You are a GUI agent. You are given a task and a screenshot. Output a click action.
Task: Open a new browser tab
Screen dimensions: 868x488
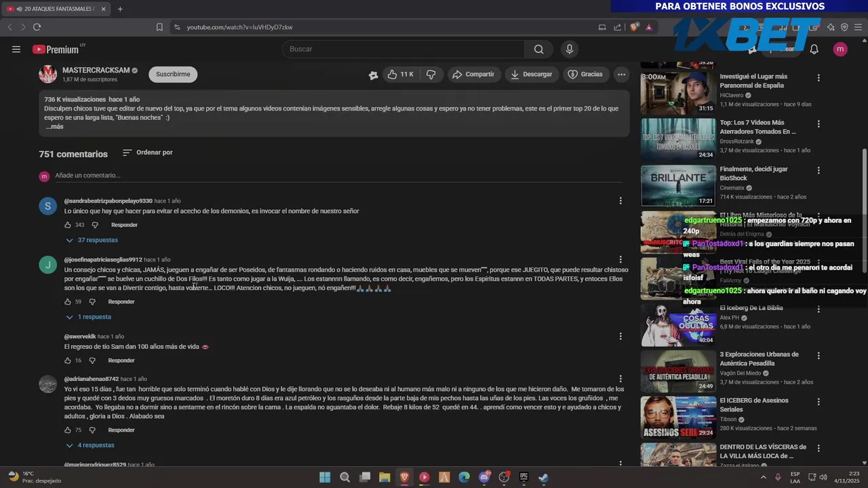point(120,9)
